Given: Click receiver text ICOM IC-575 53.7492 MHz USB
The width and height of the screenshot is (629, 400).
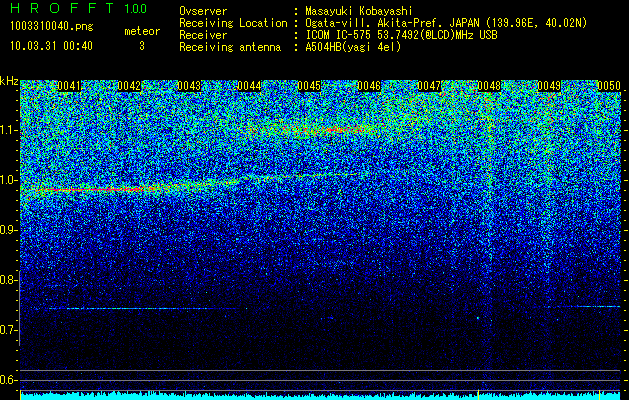Looking at the screenshot, I should coord(401,35).
